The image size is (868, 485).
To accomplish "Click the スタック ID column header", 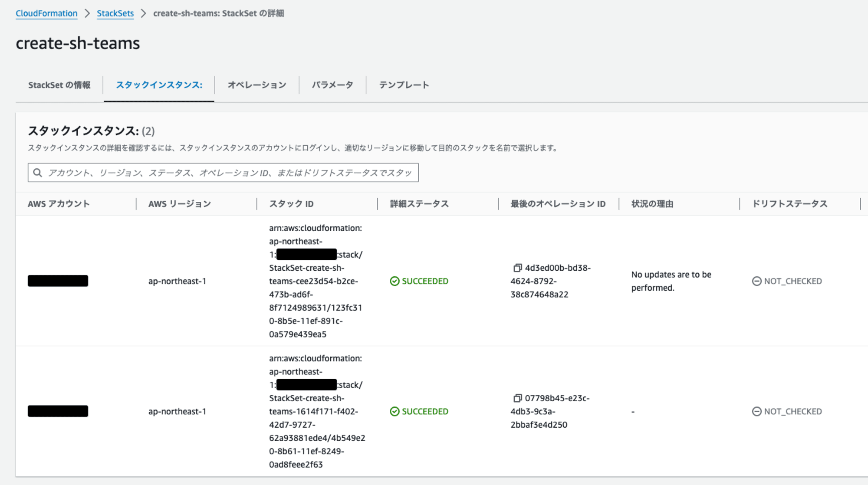I will (x=291, y=204).
